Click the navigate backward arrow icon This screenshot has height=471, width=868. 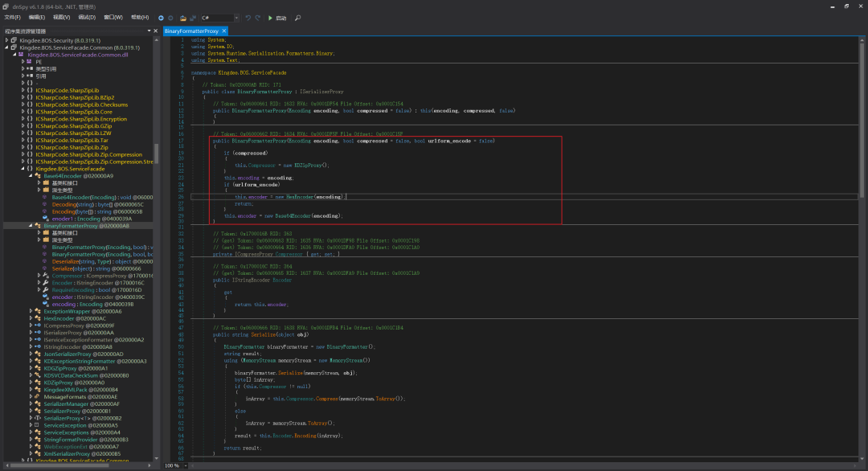(161, 18)
